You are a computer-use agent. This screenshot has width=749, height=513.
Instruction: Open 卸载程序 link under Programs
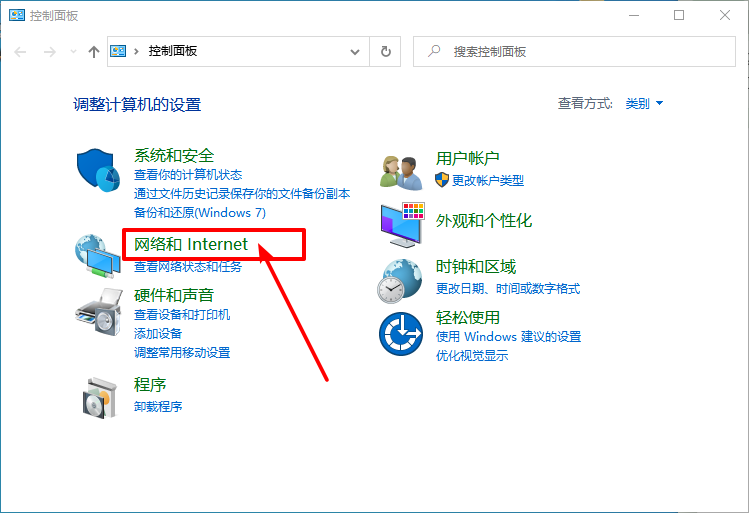coord(158,407)
